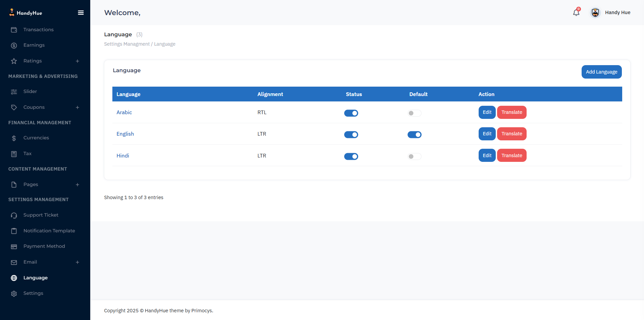Click the Add Language button
Image resolution: width=644 pixels, height=320 pixels.
601,72
